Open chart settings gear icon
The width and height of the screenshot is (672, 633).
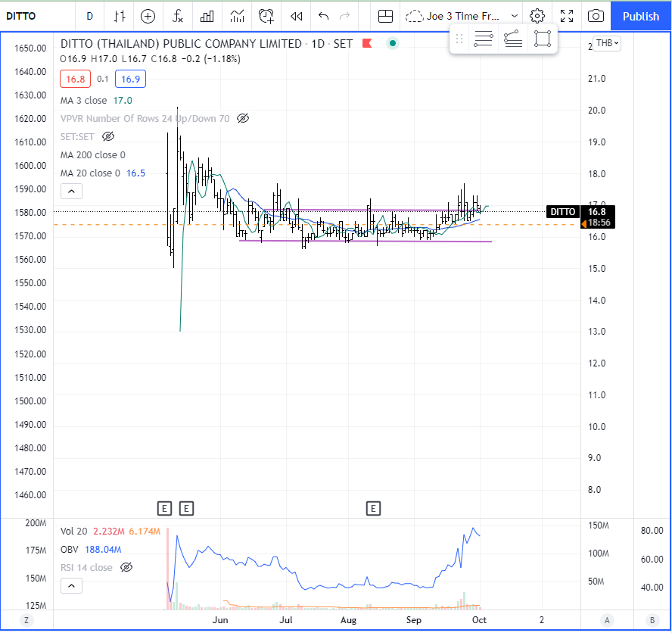[x=537, y=17]
